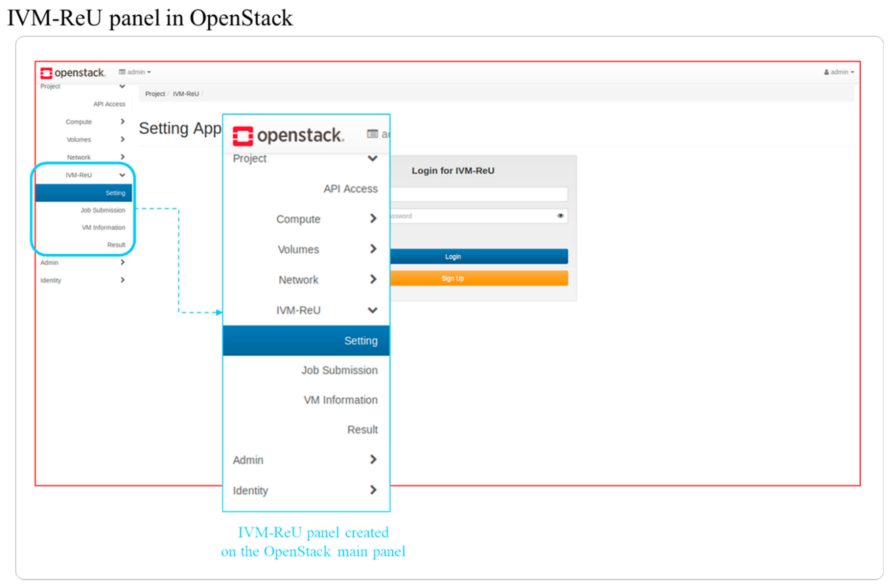
Task: Open API Access in the small sidebar
Action: pos(109,104)
